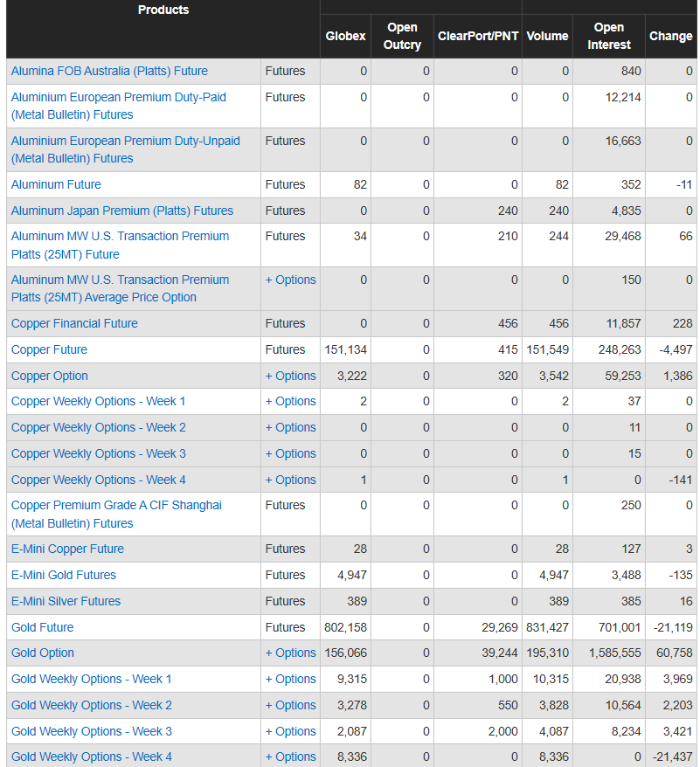Open Aluminum Japan Premium (Platts) Futures
This screenshot has height=767, width=700.
(x=121, y=211)
